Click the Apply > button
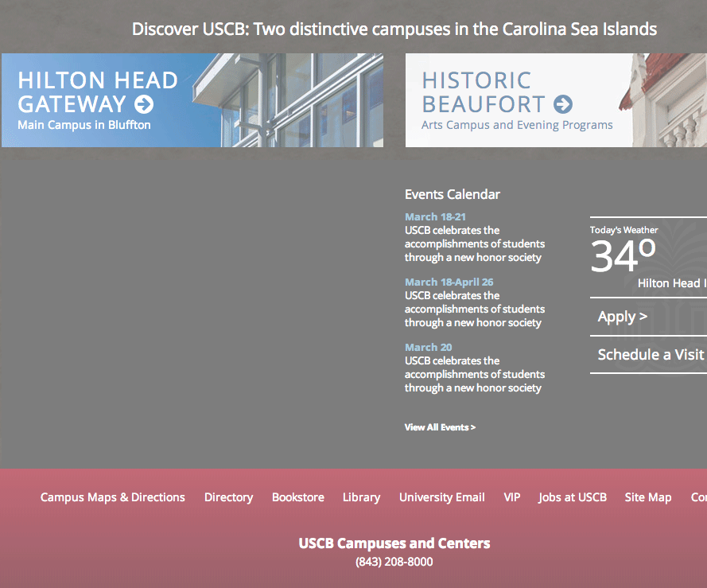707x588 pixels. click(623, 317)
